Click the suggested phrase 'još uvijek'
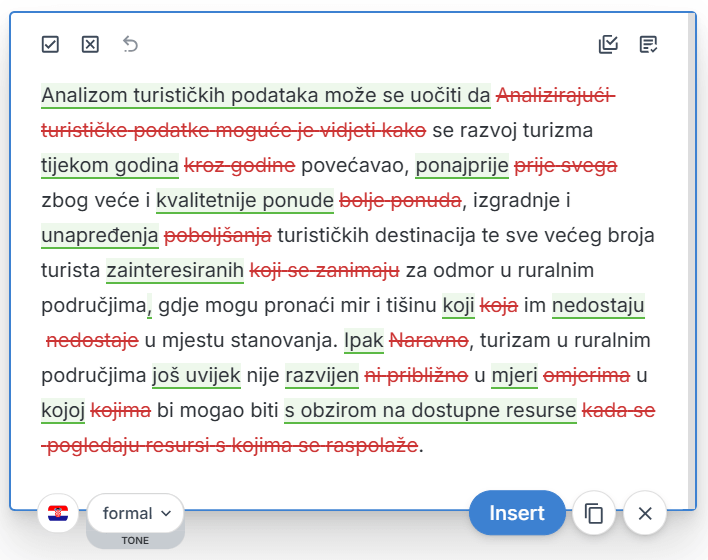 coord(196,375)
